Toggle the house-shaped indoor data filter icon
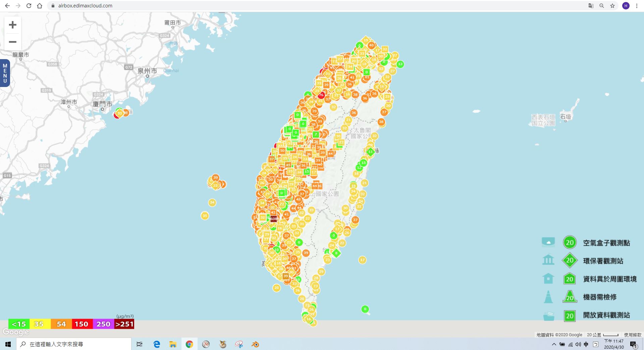This screenshot has width=644, height=350. 548,278
